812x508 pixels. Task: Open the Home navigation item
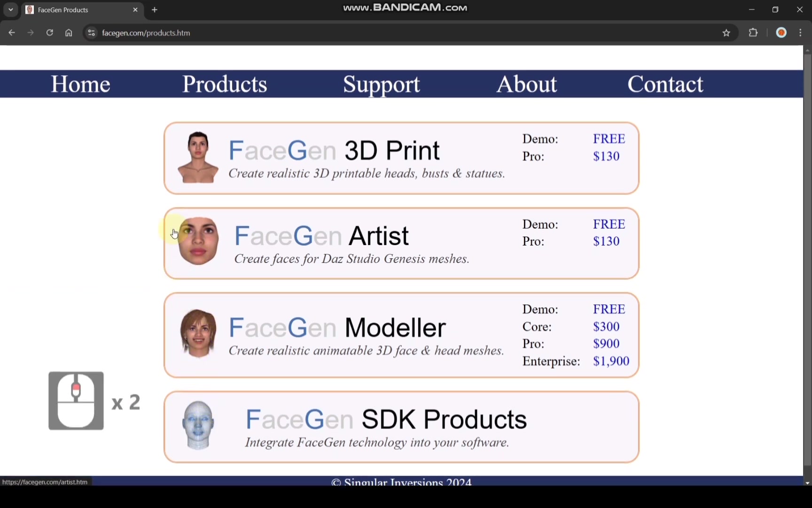pos(80,85)
